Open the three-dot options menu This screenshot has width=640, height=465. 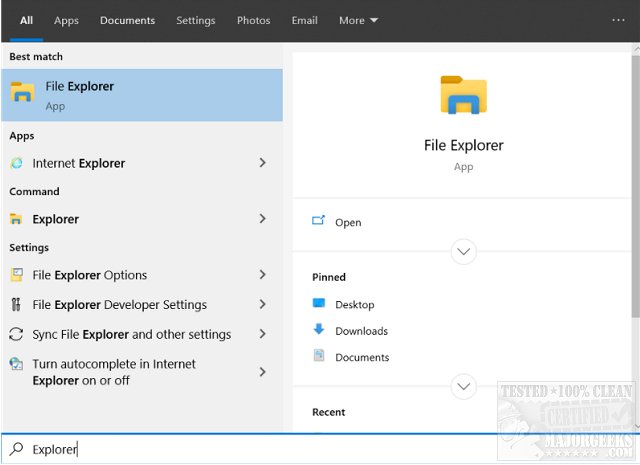click(x=617, y=20)
